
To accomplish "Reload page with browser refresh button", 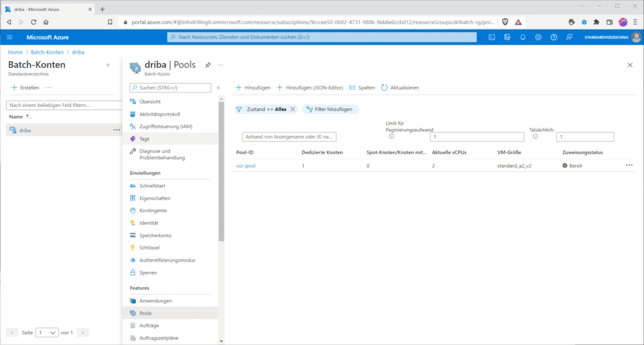I will pos(34,22).
